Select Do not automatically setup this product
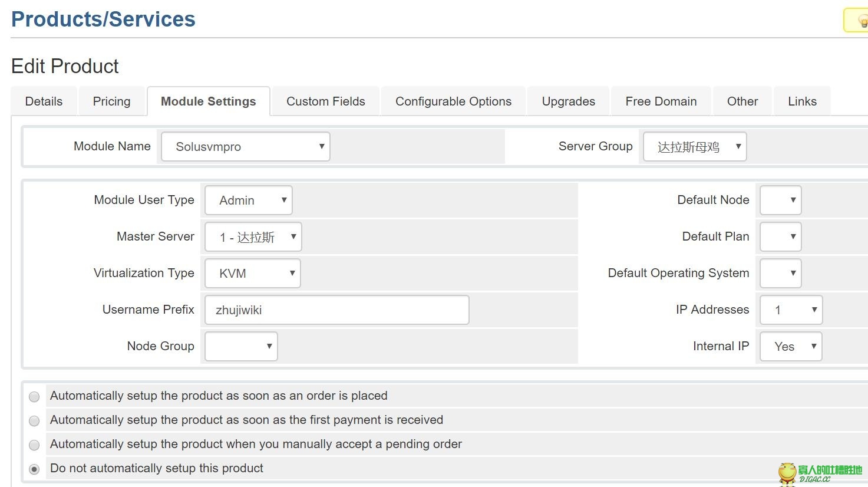This screenshot has height=487, width=868. [34, 469]
